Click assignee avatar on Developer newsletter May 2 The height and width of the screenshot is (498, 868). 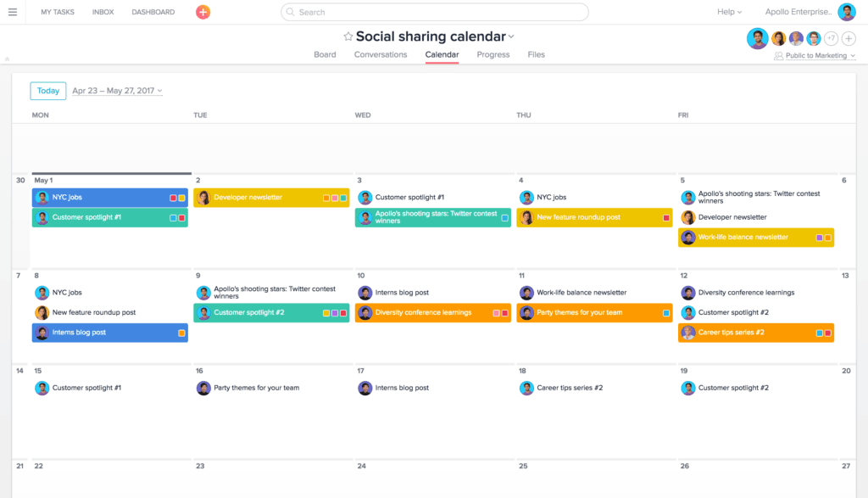[203, 198]
